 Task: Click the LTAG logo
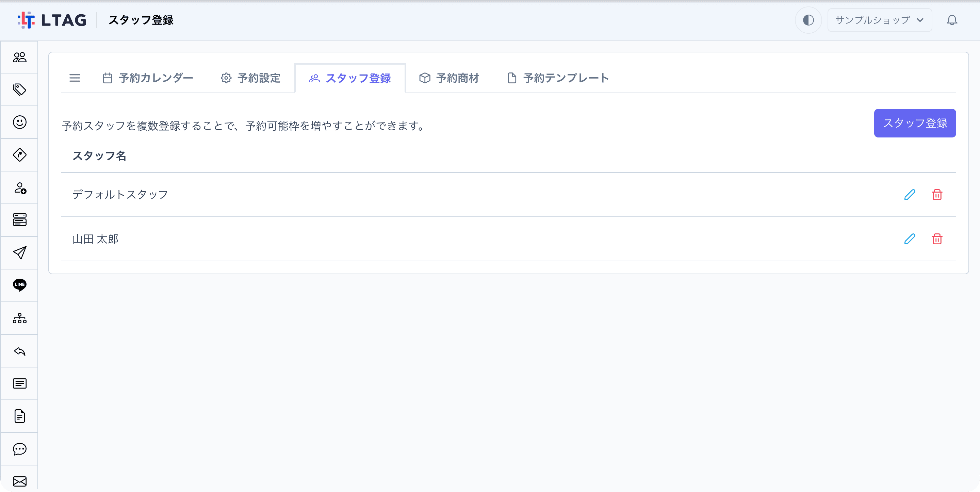coord(52,20)
